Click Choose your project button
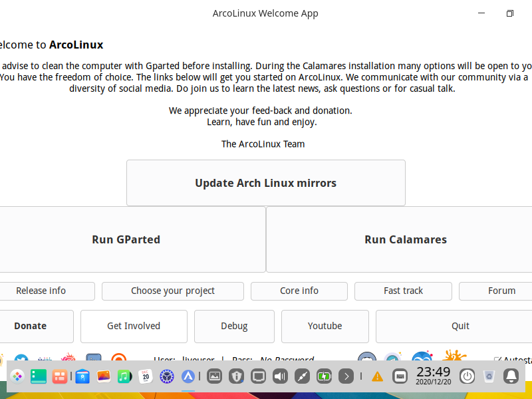 click(173, 291)
